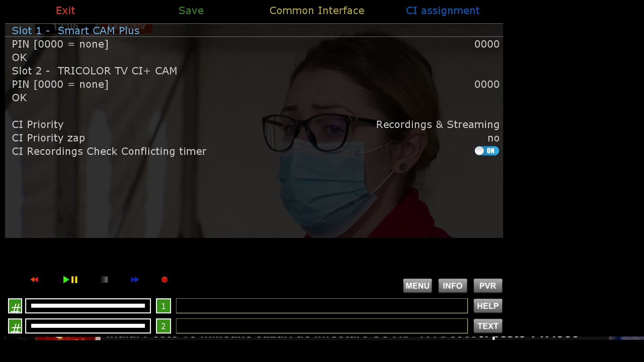Click the red rewind icon
644x362 pixels.
[x=34, y=280]
